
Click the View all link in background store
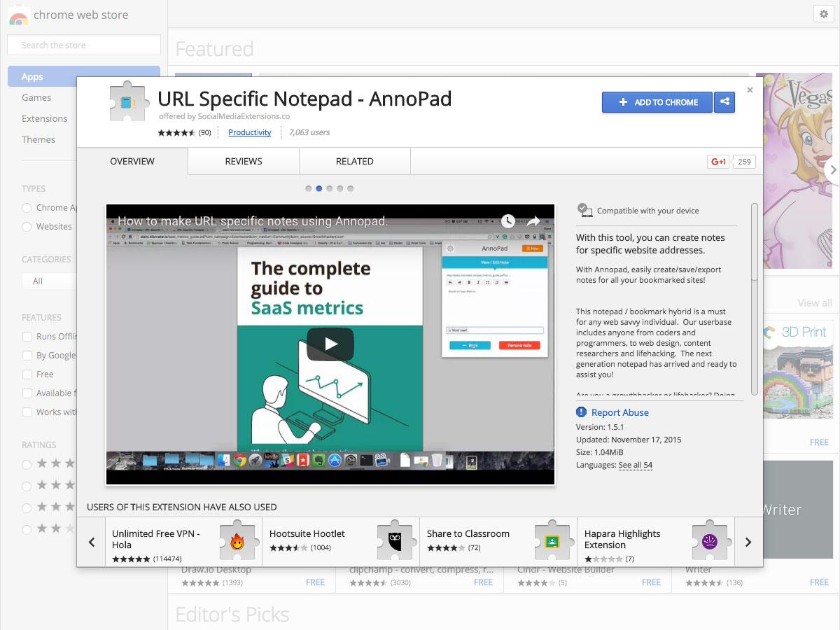pos(815,303)
